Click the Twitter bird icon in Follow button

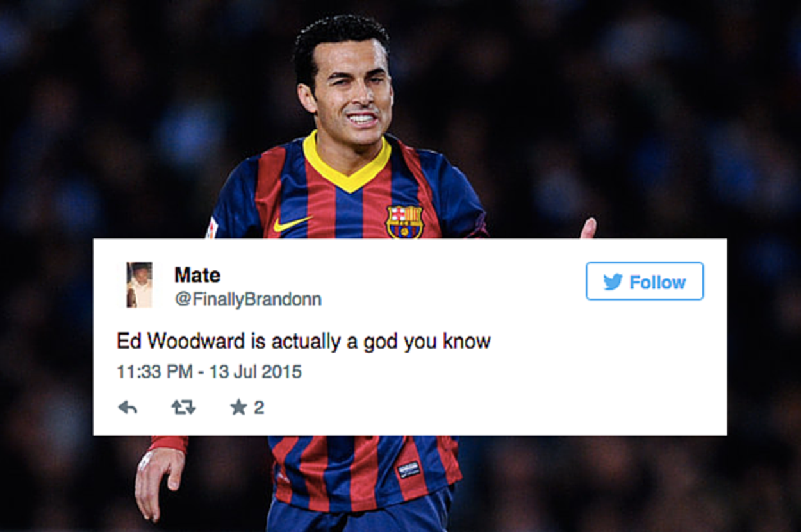[613, 282]
